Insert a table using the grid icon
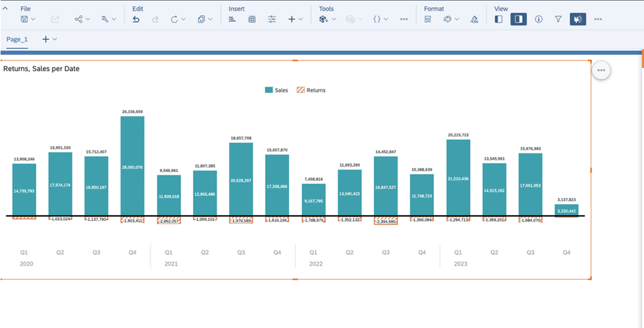Screen dimensions: 644x328 coord(252,19)
